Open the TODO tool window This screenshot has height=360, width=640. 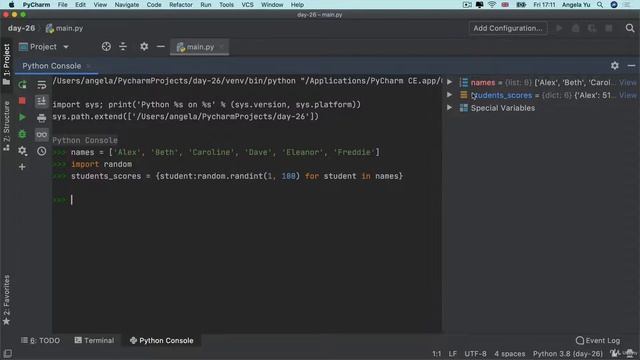coord(40,340)
